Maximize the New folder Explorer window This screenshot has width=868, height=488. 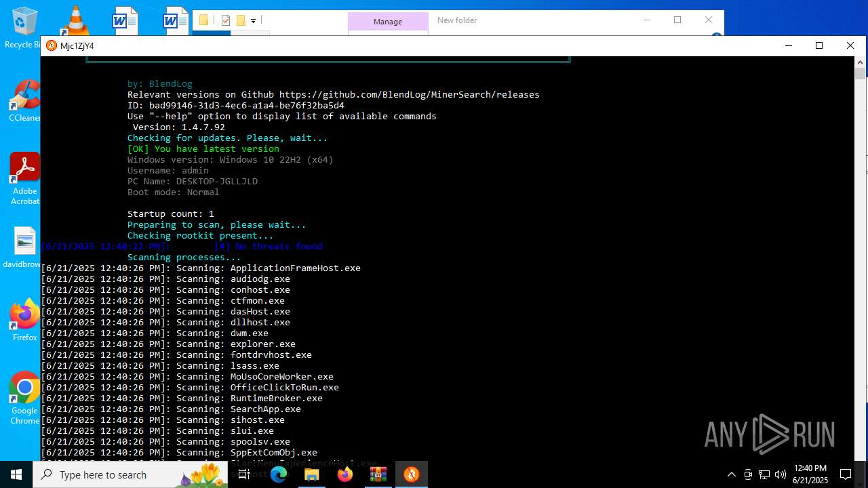point(677,20)
